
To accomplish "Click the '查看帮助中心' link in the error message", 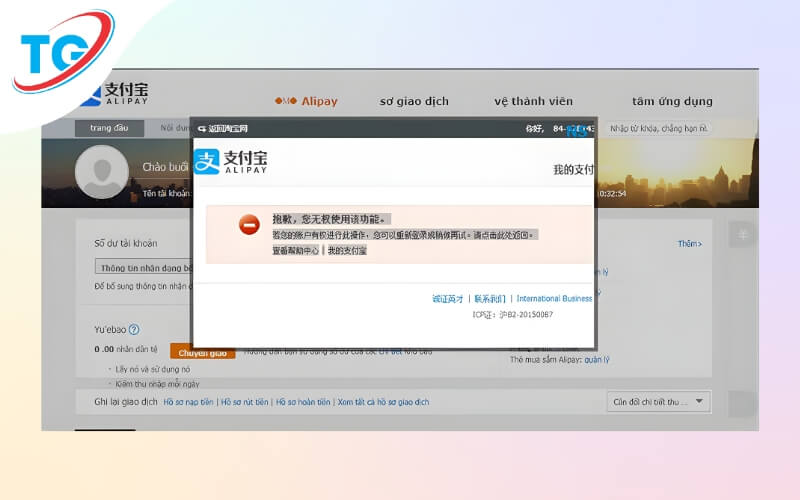I will [x=295, y=251].
